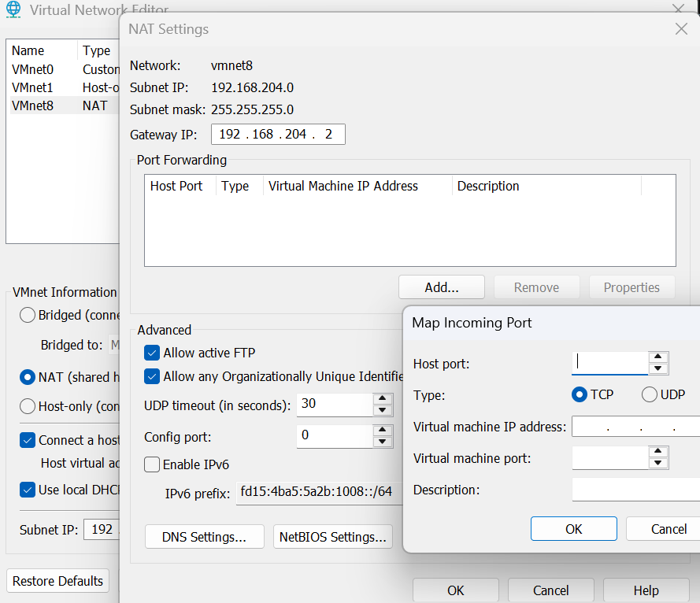Click inside the Gateway IP field

tap(277, 134)
